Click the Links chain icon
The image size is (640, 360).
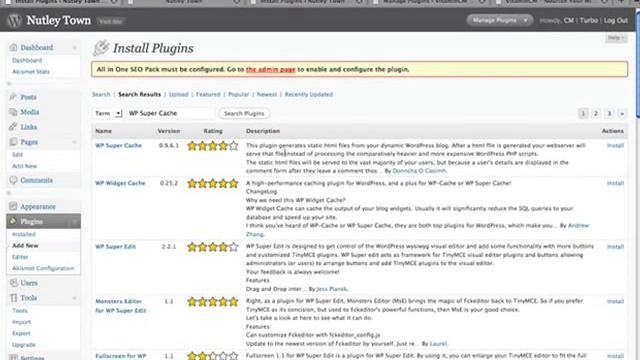coord(13,127)
